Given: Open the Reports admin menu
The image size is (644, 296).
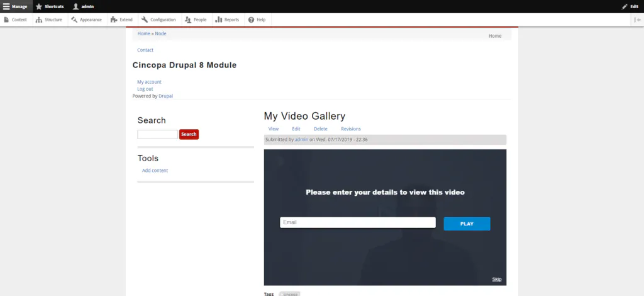Looking at the screenshot, I should click(x=227, y=20).
